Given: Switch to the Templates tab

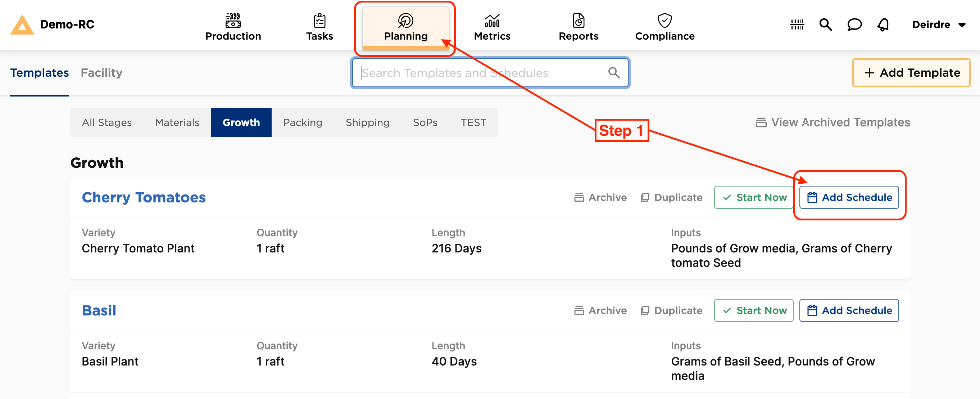Looking at the screenshot, I should click(x=40, y=73).
